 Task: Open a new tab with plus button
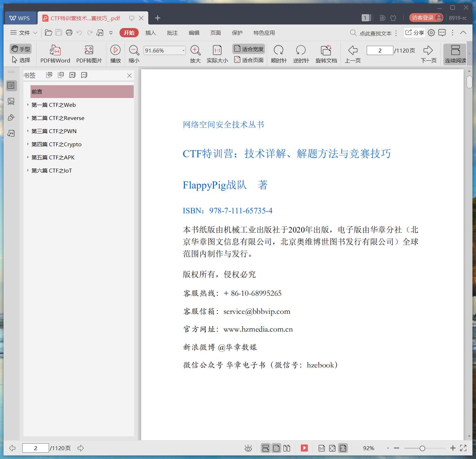(158, 18)
